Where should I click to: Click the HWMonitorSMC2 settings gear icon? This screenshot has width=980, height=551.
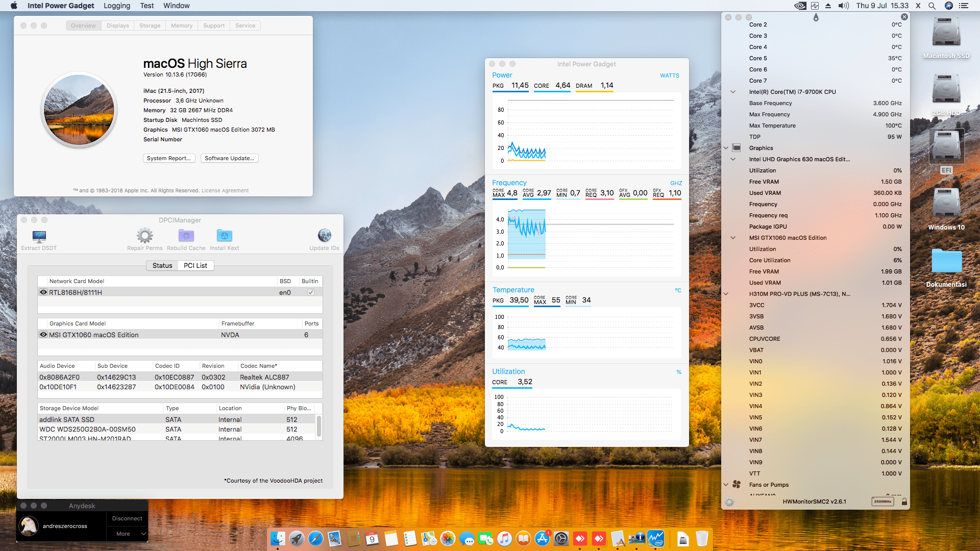729,502
